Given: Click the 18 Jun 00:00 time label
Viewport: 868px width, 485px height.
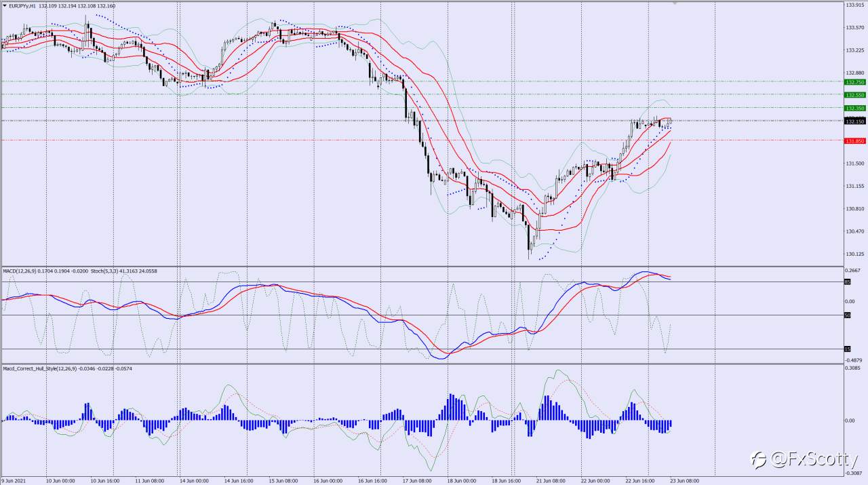Looking at the screenshot, I should 462,480.
